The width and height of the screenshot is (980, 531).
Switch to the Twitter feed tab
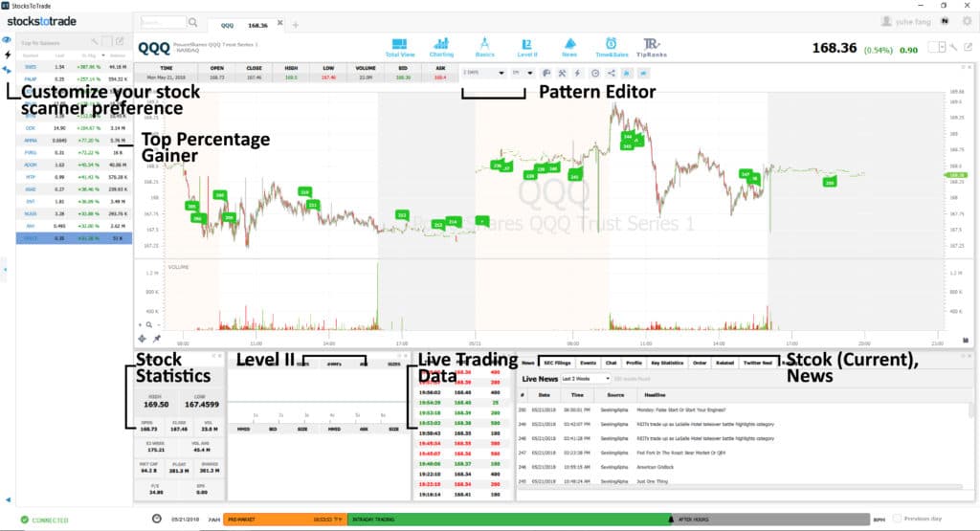click(x=758, y=363)
